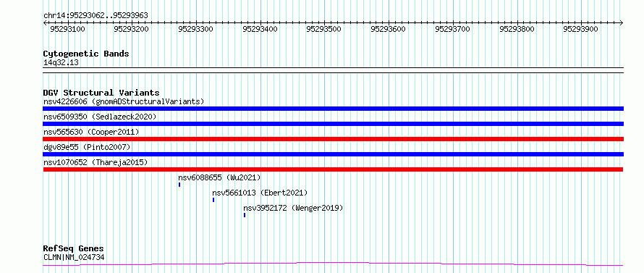Screen dimensions: 644x273
Task: Click the DGV Structural Variants track heading
Action: [x=101, y=93]
